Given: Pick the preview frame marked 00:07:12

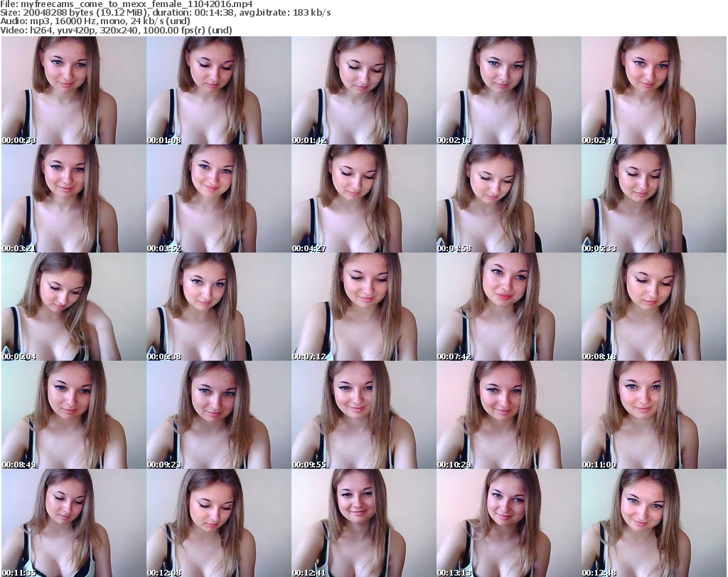Looking at the screenshot, I should pos(363,307).
